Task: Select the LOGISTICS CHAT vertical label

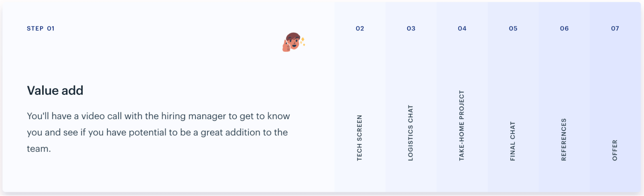Action: click(x=410, y=133)
